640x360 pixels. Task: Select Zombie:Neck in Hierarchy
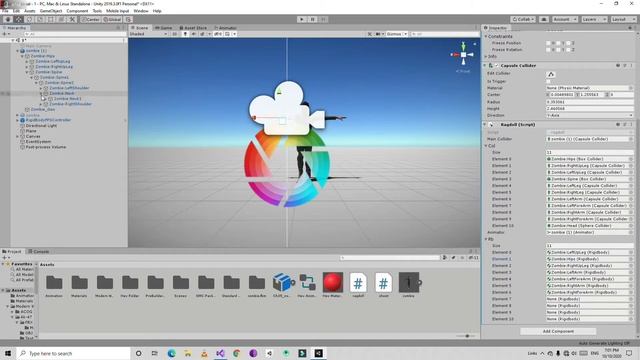62,93
